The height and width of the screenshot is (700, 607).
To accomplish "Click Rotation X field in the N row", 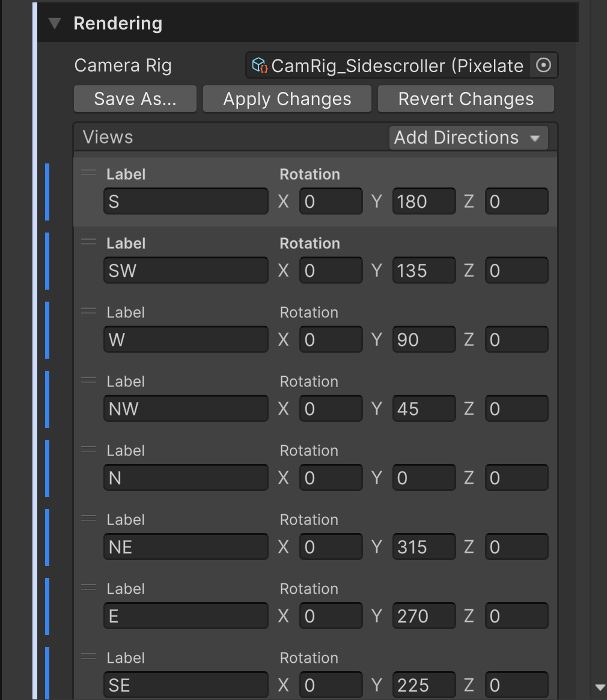I will pos(331,478).
